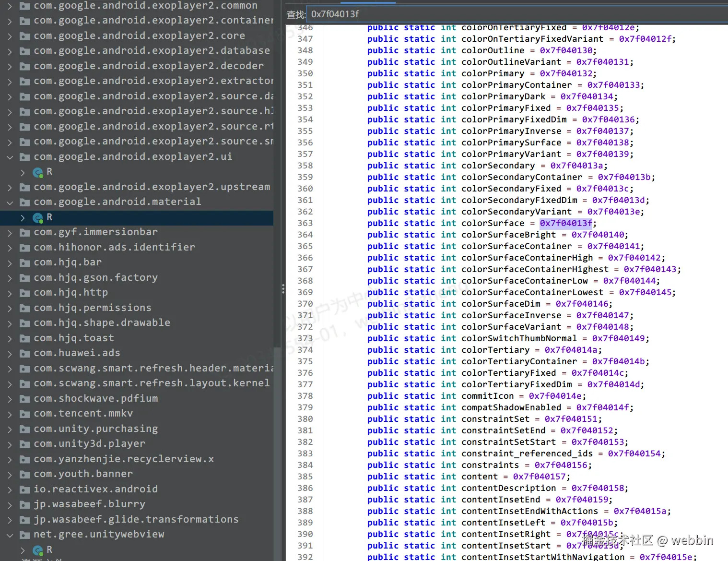The height and width of the screenshot is (561, 728).
Task: Click the com.unity3d.player package folder icon
Action: [x=24, y=444]
